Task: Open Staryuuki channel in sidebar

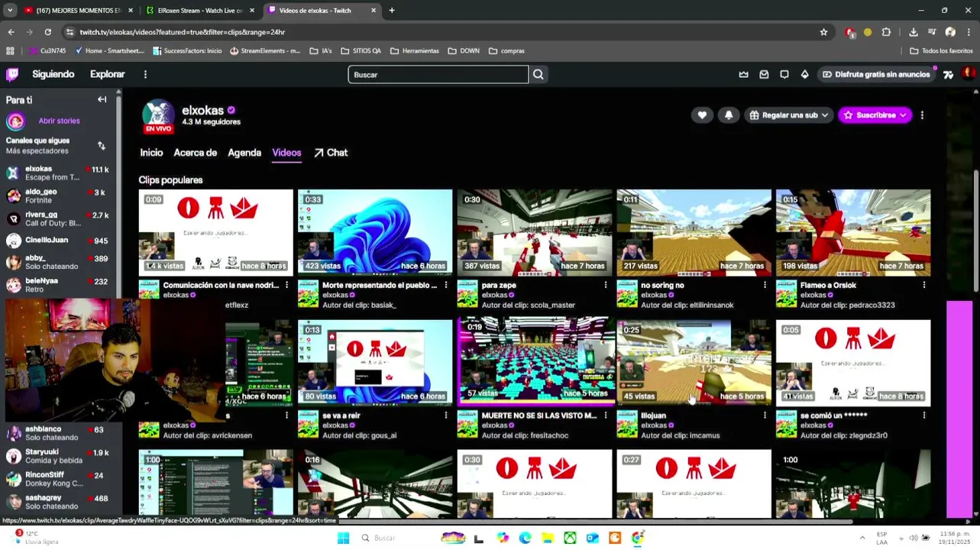Action: pos(59,456)
